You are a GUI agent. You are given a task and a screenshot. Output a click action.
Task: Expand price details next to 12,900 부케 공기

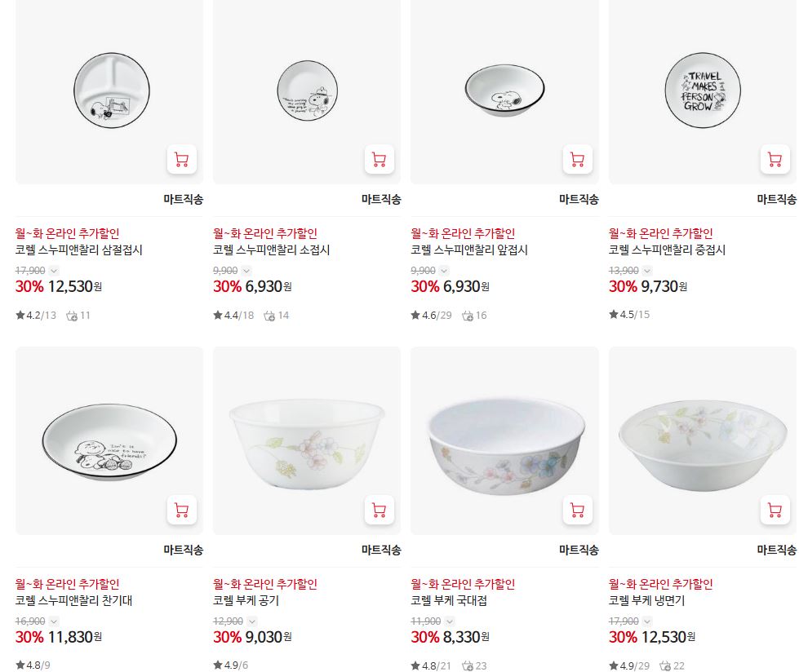tap(251, 621)
